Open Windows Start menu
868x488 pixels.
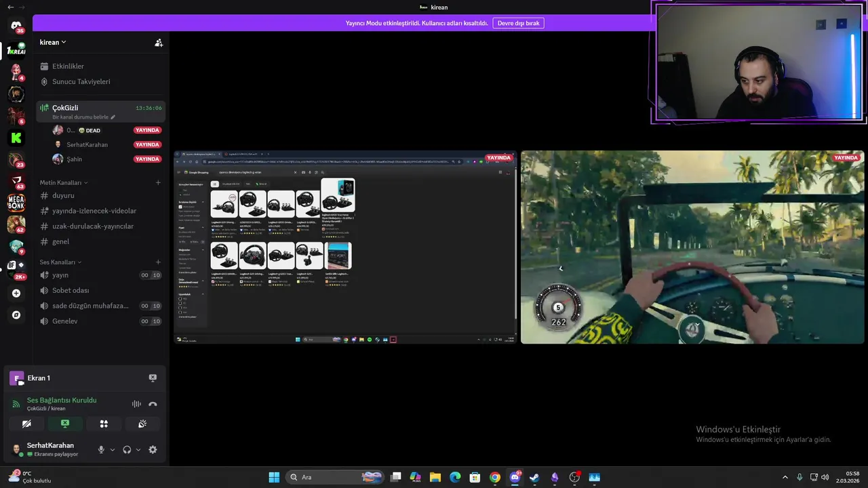tap(274, 477)
